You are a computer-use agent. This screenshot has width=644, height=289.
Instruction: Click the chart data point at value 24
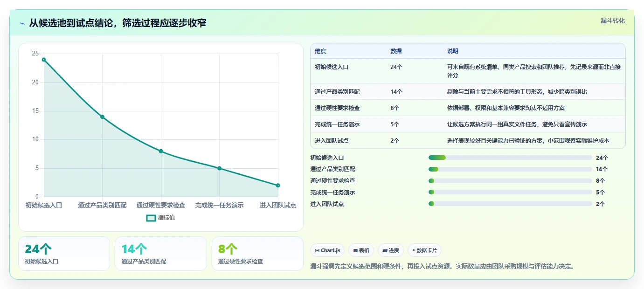pyautogui.click(x=44, y=60)
